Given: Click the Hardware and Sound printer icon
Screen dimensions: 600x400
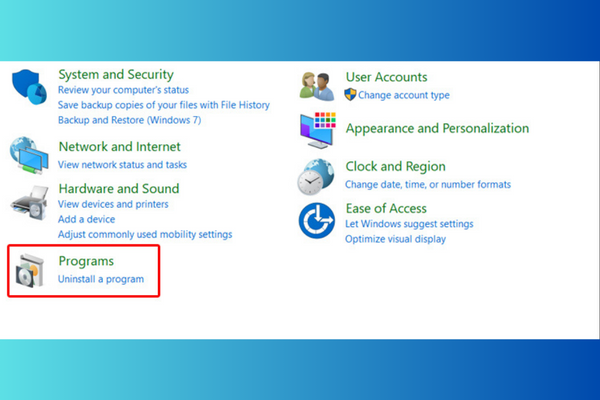Looking at the screenshot, I should pyautogui.click(x=30, y=203).
